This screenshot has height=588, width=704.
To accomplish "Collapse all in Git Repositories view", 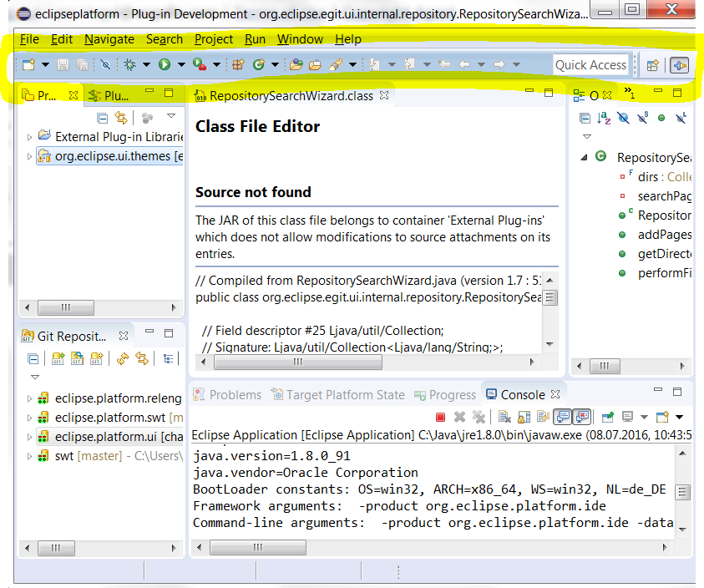I will (33, 359).
